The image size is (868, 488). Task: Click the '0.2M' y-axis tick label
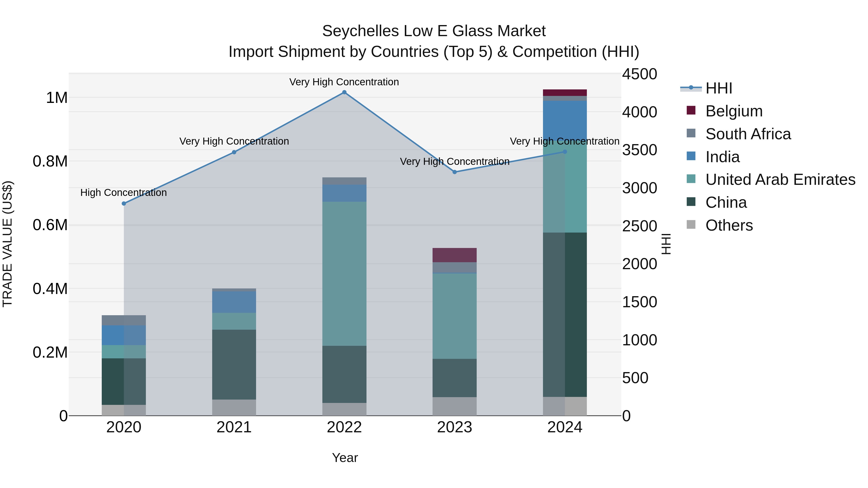coord(50,352)
